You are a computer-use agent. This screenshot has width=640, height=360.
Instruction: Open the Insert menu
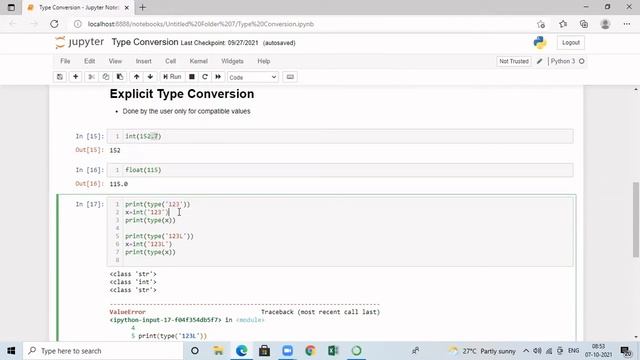144,61
